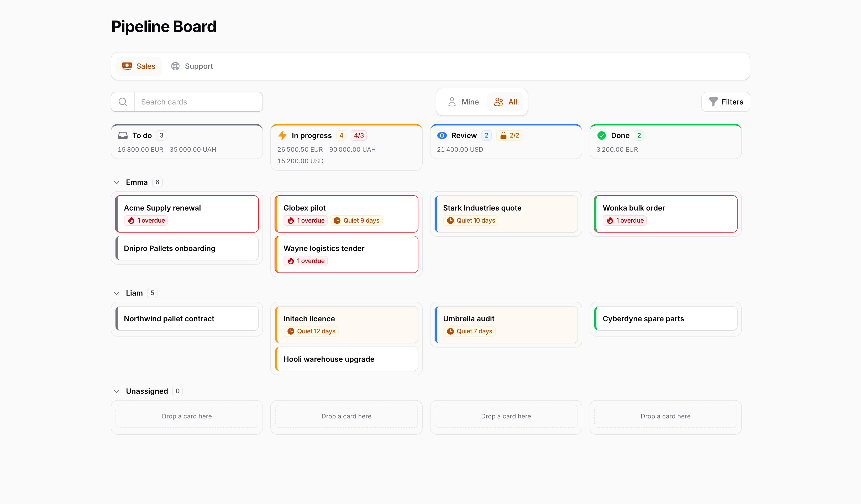Click Unassigned Done drop zone
Screen dimensions: 861x504
[665, 416]
